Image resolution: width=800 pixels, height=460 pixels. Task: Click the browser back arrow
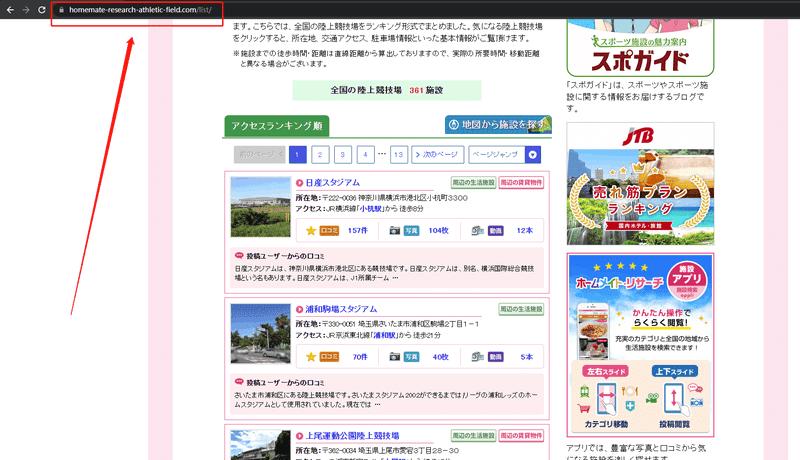tap(10, 10)
